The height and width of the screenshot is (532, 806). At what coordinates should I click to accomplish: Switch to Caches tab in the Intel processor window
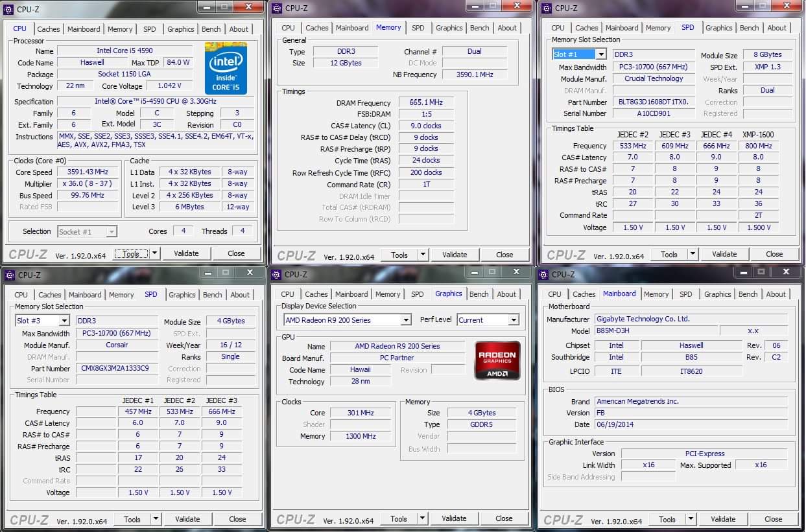(x=49, y=29)
